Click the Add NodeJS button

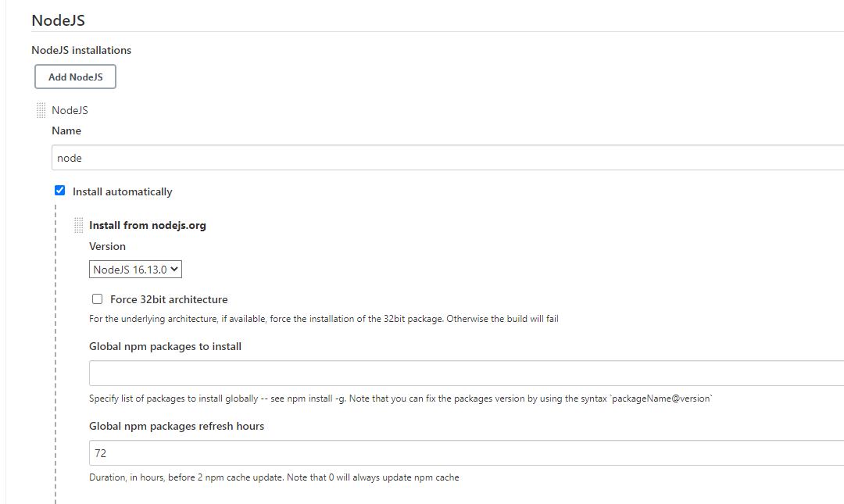coord(75,77)
